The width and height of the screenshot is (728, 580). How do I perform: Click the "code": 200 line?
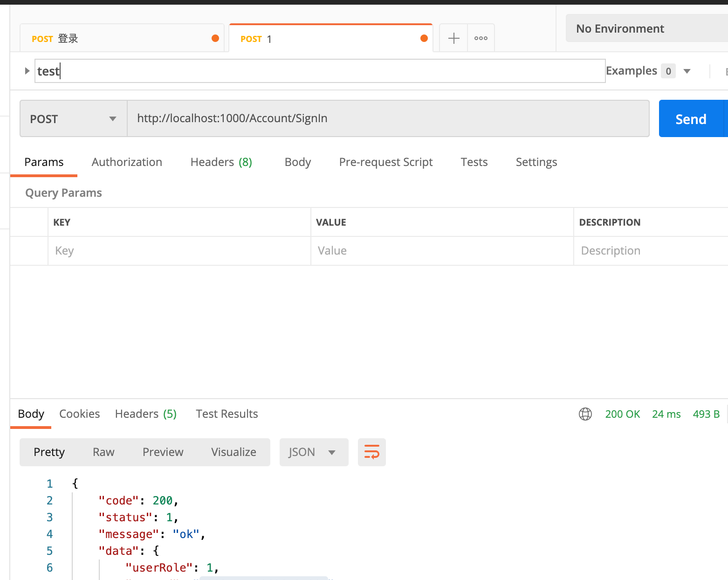click(x=138, y=501)
